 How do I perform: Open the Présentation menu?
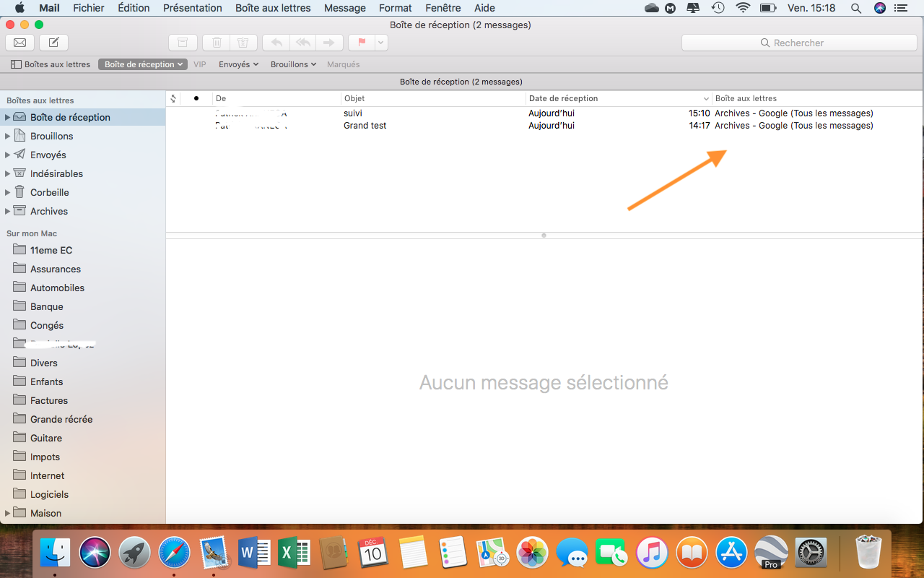pyautogui.click(x=193, y=8)
